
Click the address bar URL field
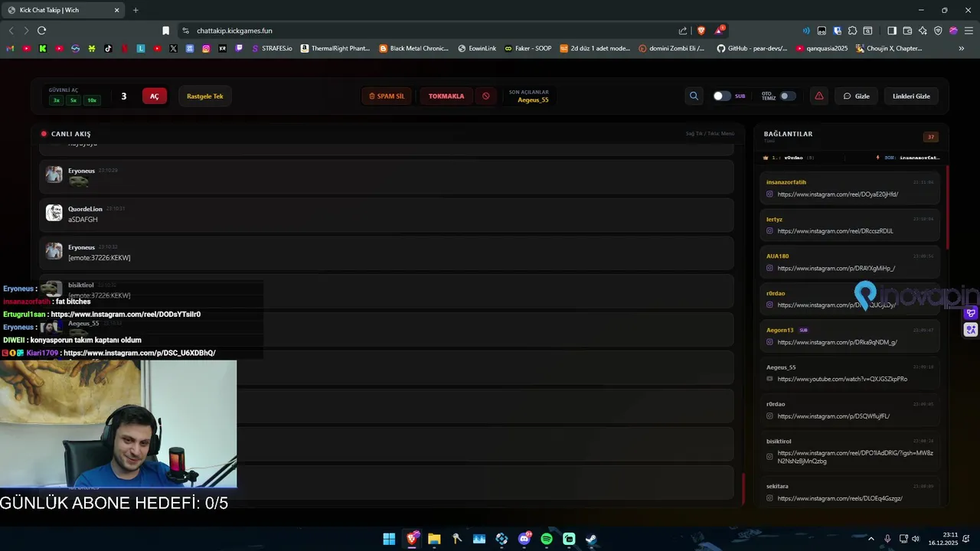(429, 31)
